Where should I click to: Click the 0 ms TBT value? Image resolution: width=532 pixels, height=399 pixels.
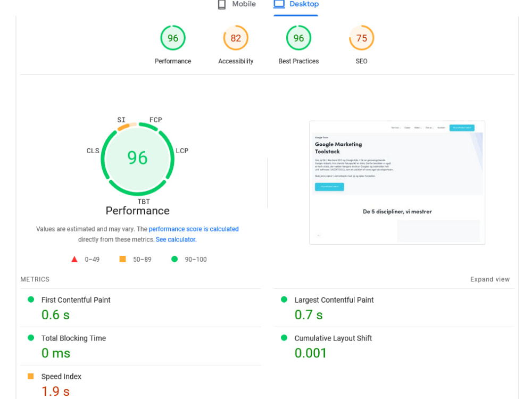[x=56, y=353]
